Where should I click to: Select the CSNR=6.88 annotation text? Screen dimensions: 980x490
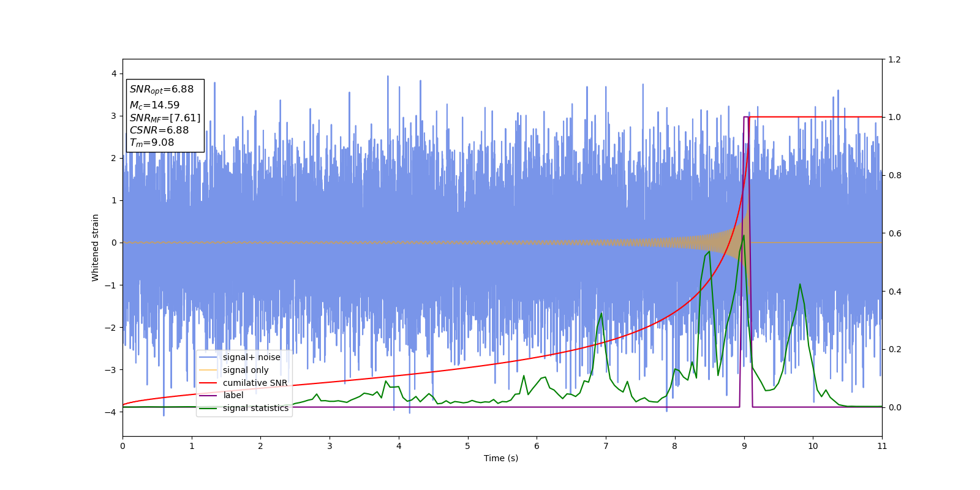pos(159,130)
